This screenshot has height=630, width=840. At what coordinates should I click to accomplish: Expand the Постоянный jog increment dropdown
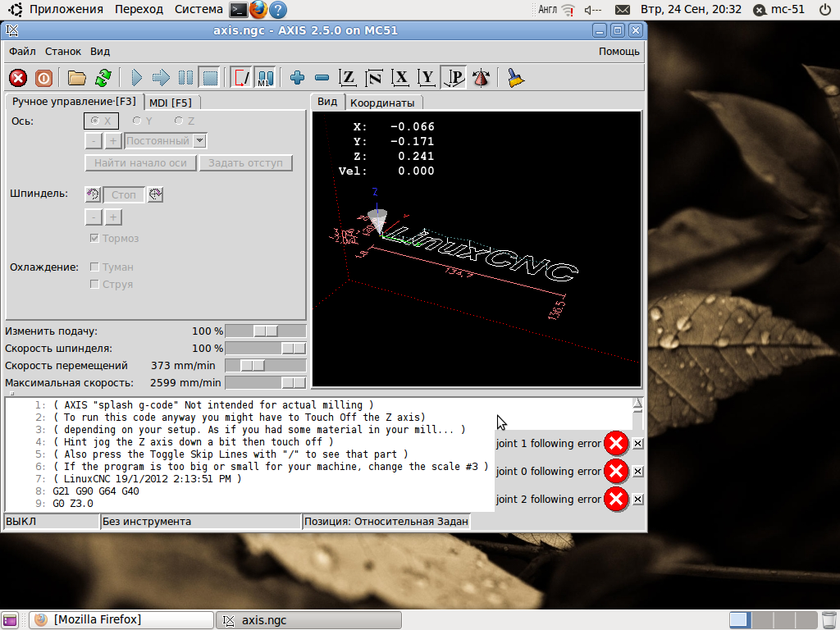[199, 141]
